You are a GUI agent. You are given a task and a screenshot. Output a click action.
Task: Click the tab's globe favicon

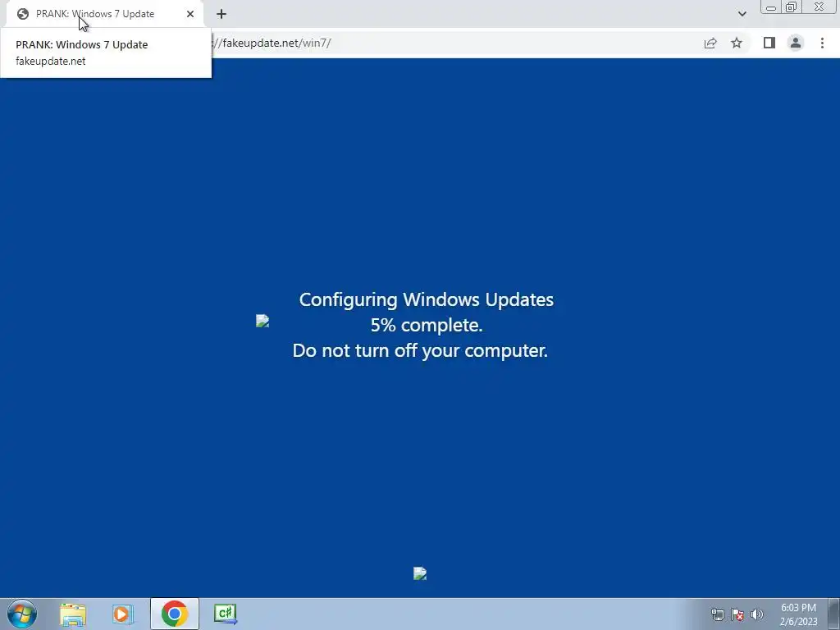pos(22,14)
